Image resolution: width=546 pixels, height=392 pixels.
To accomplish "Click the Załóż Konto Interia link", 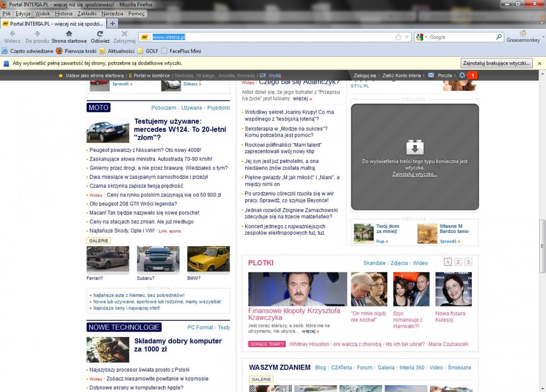I will pos(402,75).
